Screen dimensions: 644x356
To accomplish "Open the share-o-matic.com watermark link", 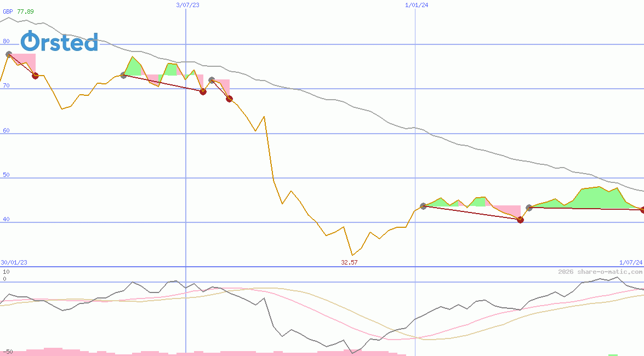I will coord(600,272).
